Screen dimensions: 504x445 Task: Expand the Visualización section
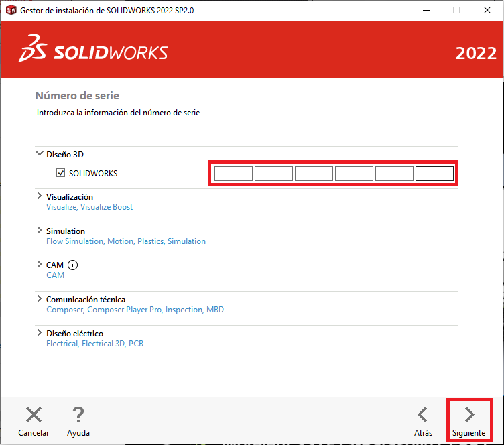[x=40, y=196]
